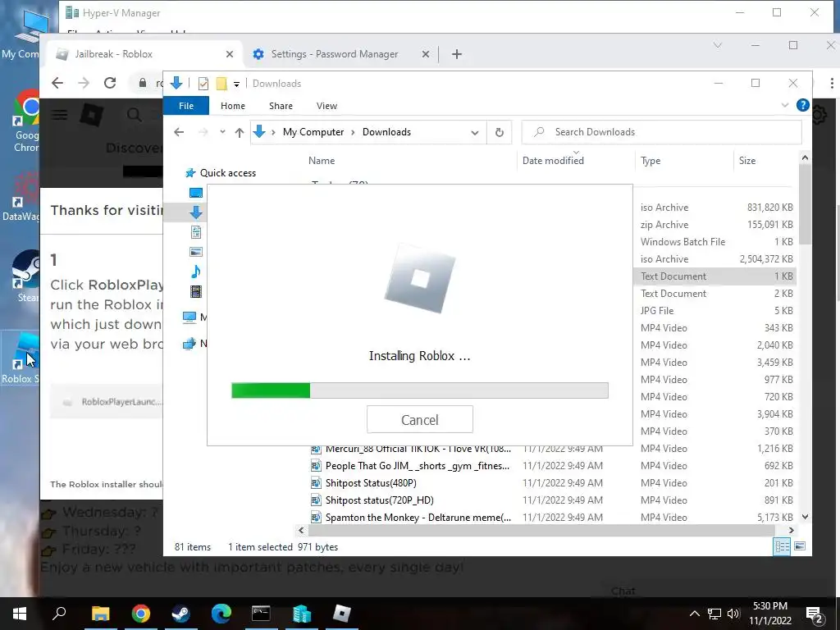Open Command Prompt from taskbar
840x630 pixels.
click(x=261, y=614)
